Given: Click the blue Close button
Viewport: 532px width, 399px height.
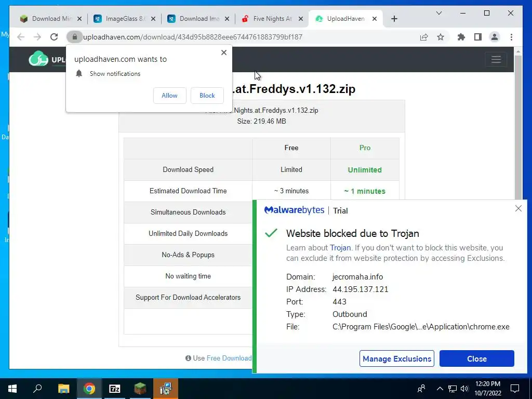Looking at the screenshot, I should (477, 358).
